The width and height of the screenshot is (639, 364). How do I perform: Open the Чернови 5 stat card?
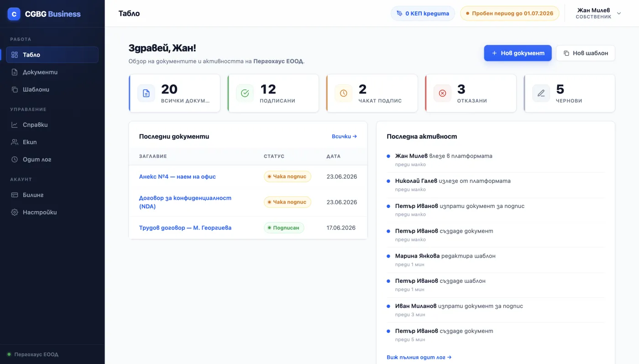tap(569, 93)
